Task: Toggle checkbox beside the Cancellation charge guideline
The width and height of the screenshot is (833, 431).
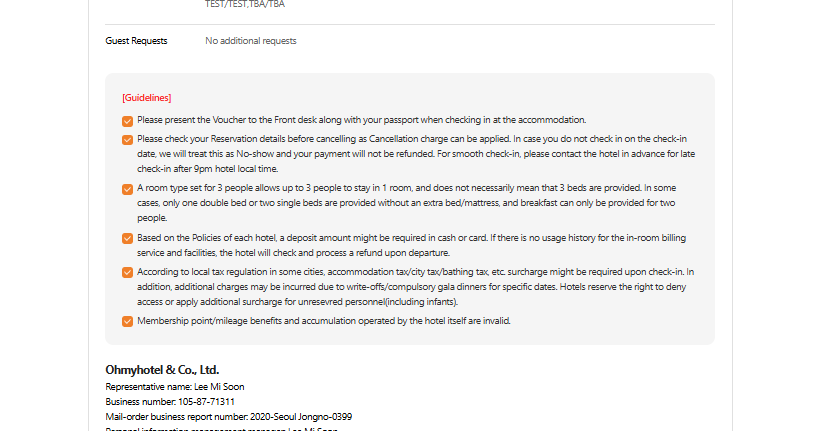Action: [127, 139]
